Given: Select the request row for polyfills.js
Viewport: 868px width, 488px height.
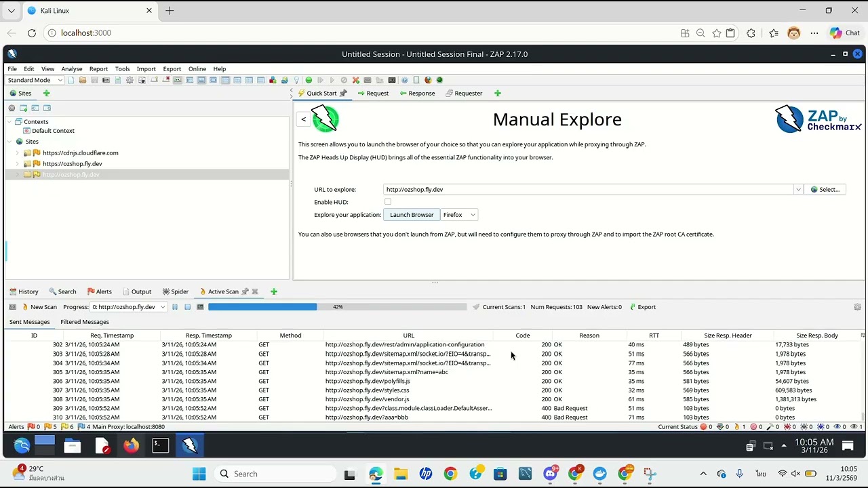Looking at the screenshot, I should click(x=434, y=381).
